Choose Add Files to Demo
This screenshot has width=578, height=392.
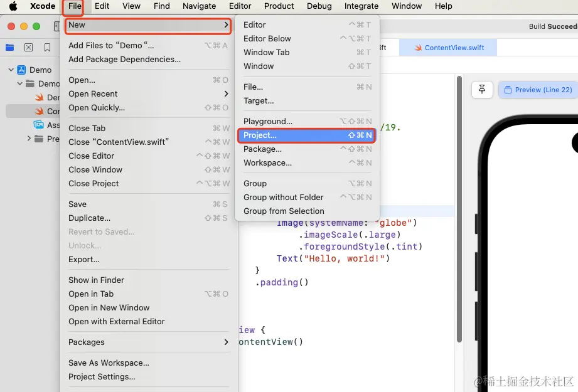148,45
